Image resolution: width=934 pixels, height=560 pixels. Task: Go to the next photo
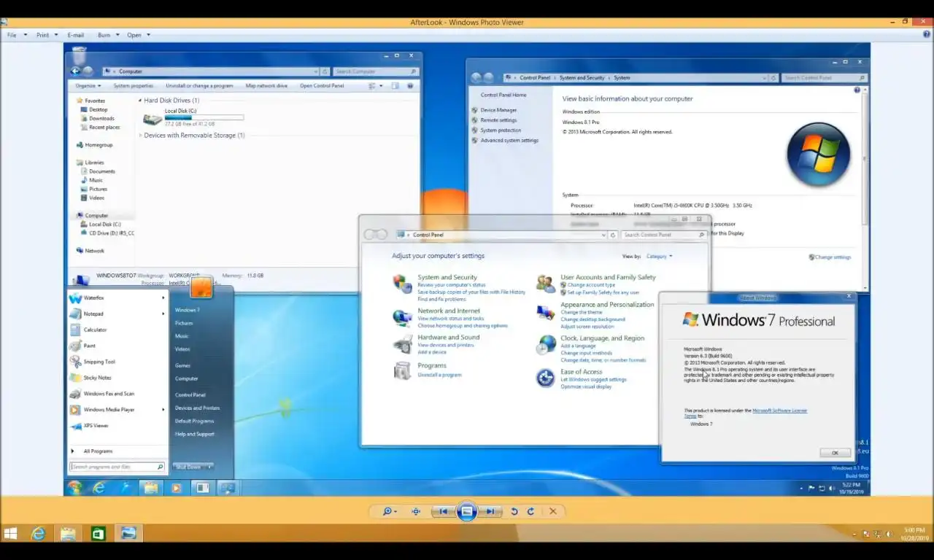pos(492,512)
